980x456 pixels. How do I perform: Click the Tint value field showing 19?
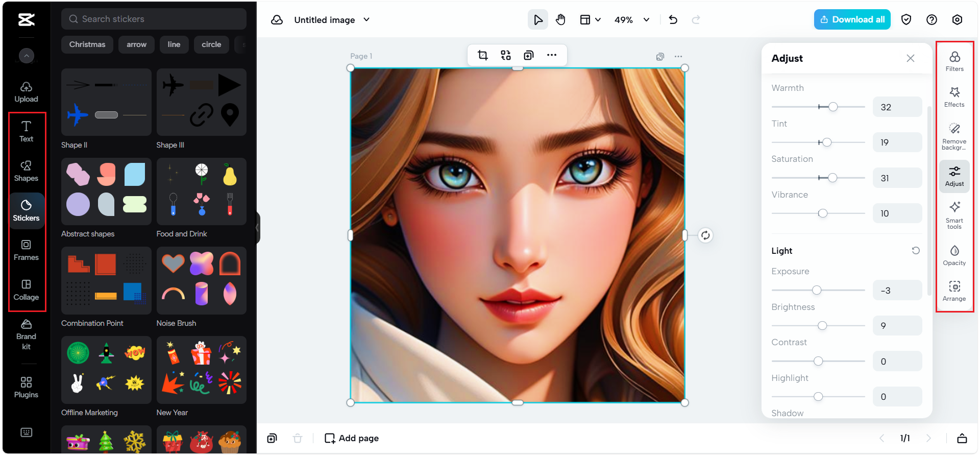coord(897,142)
